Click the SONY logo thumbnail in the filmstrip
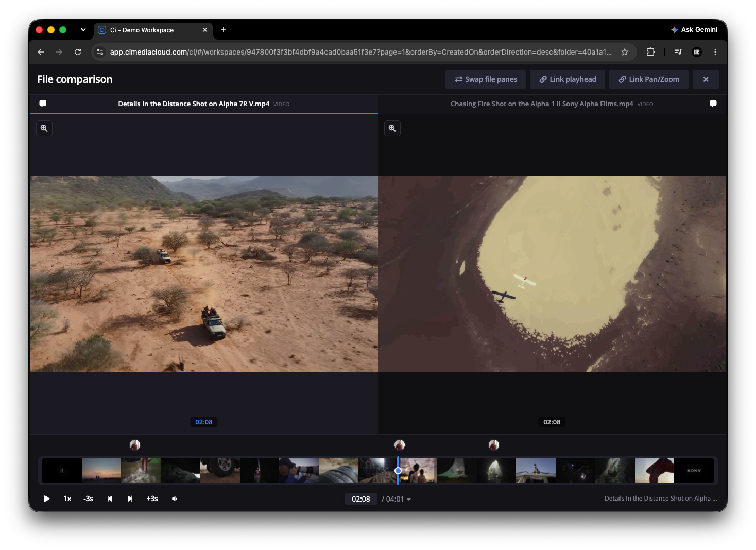This screenshot has width=756, height=550. point(694,471)
